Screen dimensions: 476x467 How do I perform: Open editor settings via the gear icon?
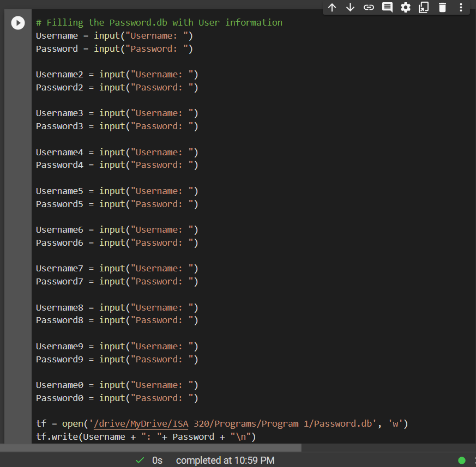coord(406,7)
